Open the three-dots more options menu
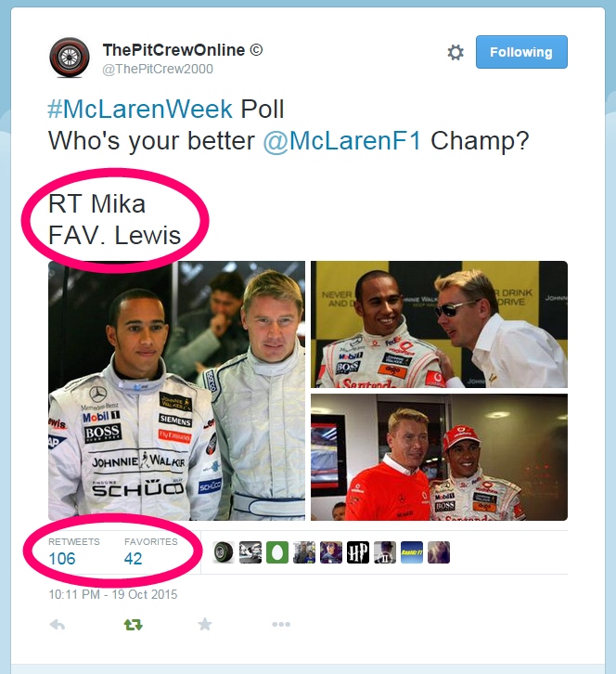 point(281,624)
